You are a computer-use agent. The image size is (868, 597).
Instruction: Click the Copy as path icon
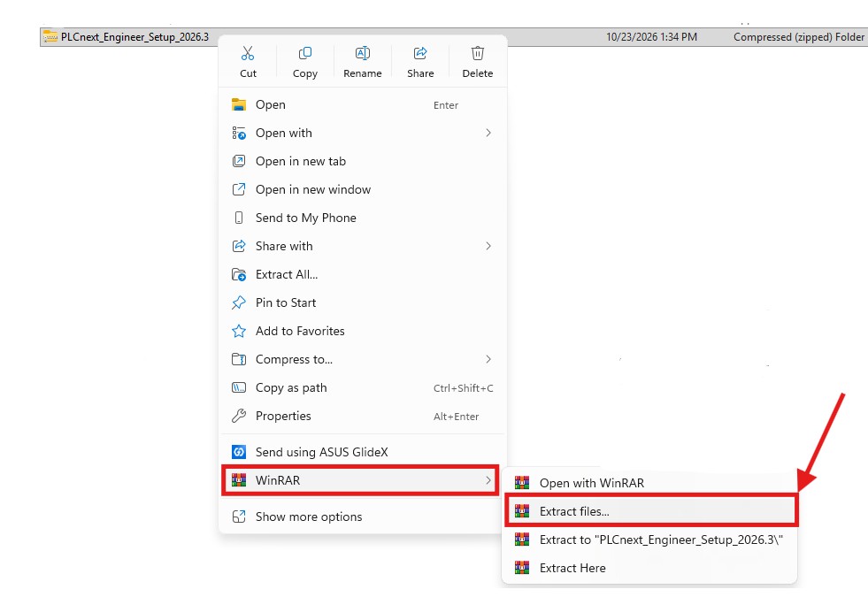pos(239,387)
